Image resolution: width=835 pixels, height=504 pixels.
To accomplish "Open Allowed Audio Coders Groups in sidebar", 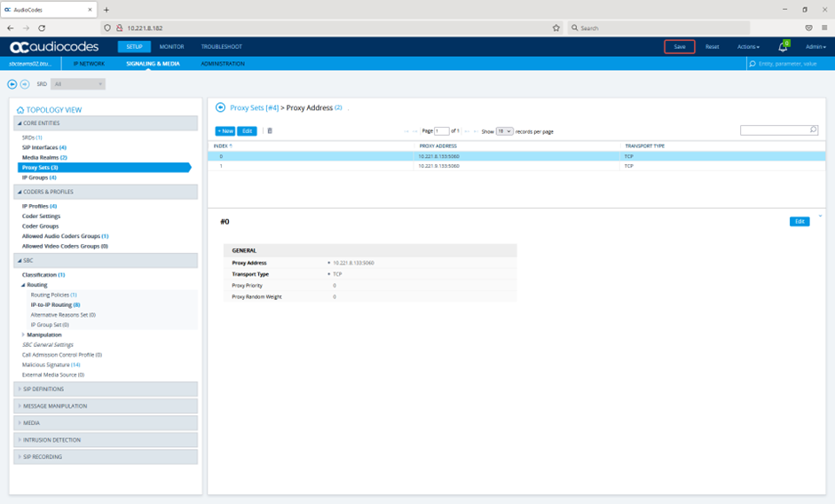I will pos(65,236).
